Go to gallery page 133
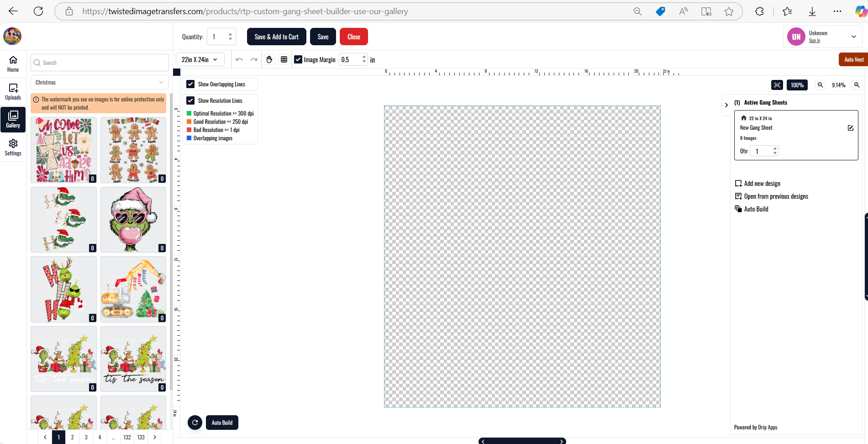 click(141, 437)
